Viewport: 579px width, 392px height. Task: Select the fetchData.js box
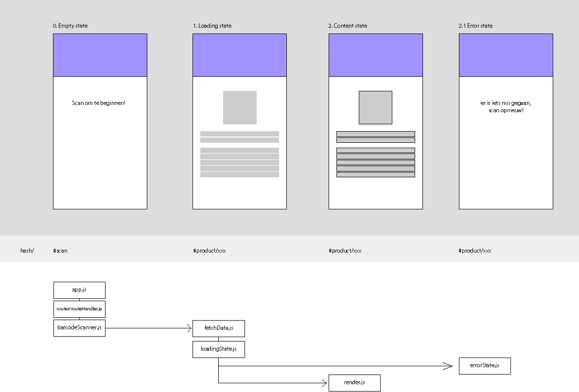pos(218,328)
